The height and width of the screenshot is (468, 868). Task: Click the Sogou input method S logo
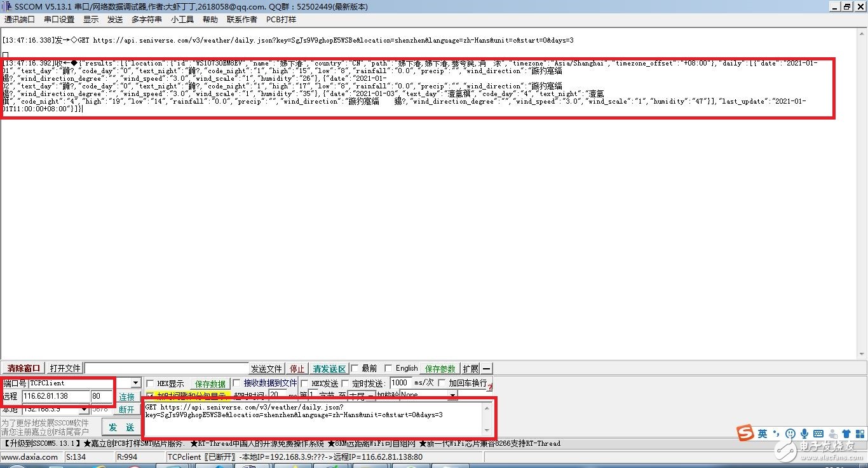pyautogui.click(x=746, y=433)
